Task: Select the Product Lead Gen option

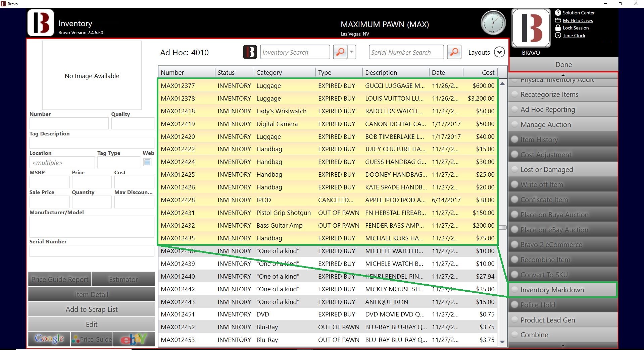Action: pyautogui.click(x=563, y=320)
